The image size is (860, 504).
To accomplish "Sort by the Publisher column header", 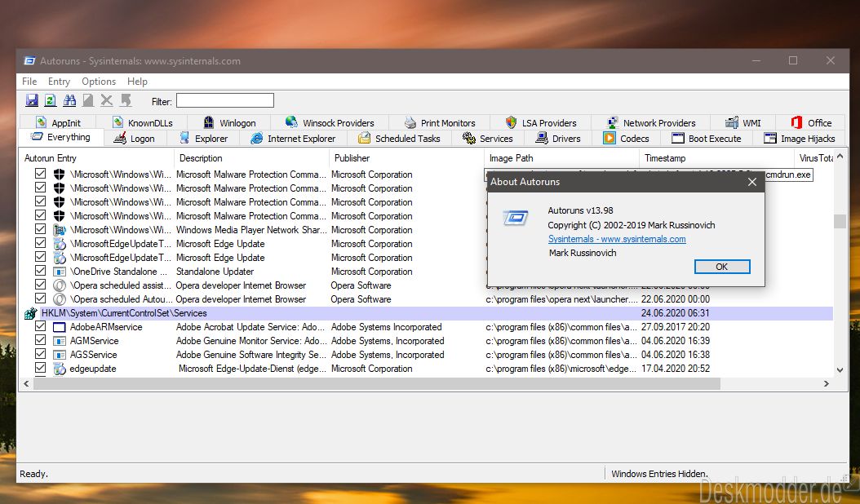I will pos(406,158).
